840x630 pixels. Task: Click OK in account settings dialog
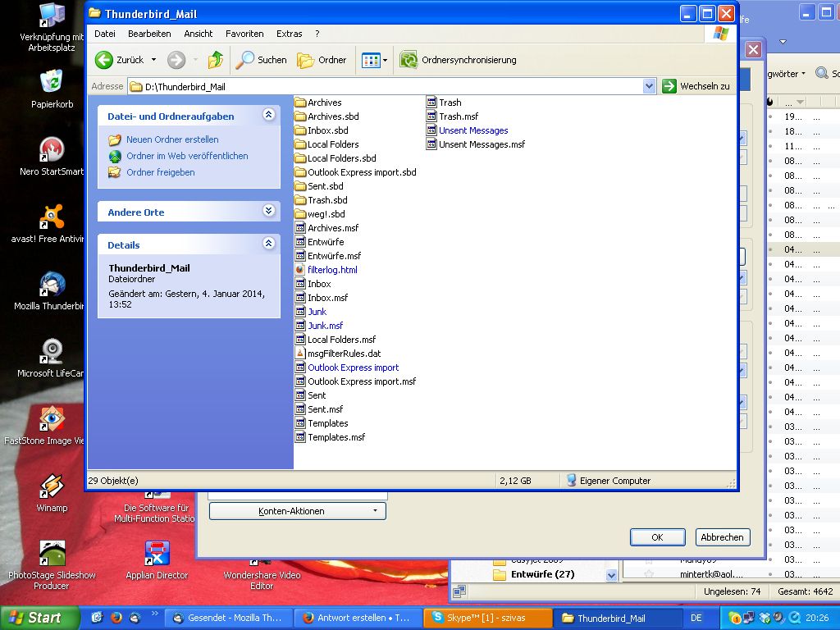pyautogui.click(x=657, y=537)
